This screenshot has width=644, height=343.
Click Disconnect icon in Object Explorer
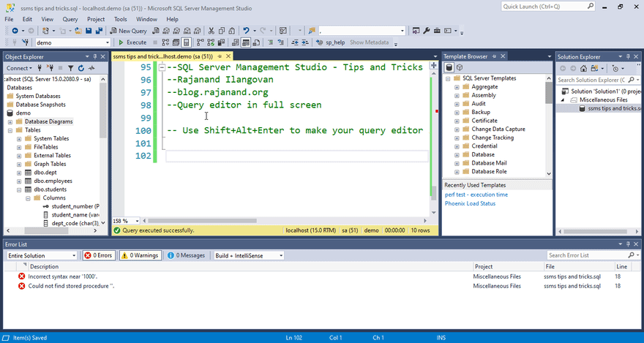(x=50, y=68)
